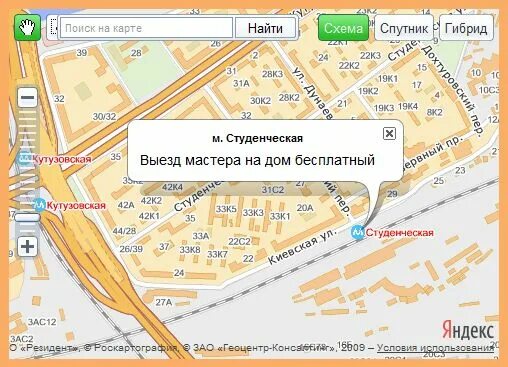
Task: Click the upper Кутузовская metro icon
Action: (x=25, y=159)
